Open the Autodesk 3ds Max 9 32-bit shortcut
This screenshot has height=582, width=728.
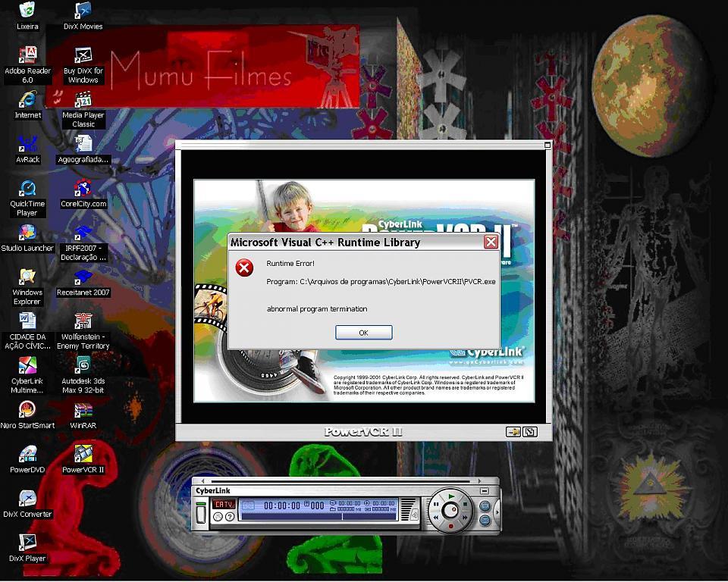point(83,375)
